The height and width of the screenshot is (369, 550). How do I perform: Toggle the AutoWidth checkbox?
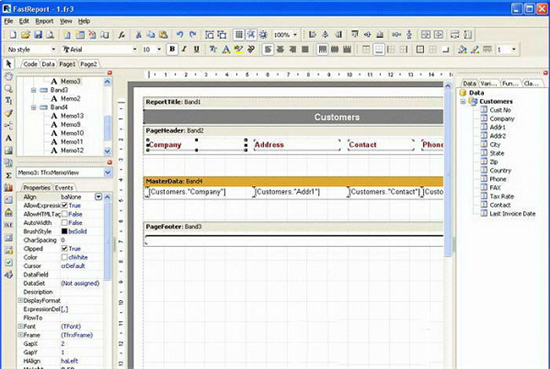[x=65, y=223]
